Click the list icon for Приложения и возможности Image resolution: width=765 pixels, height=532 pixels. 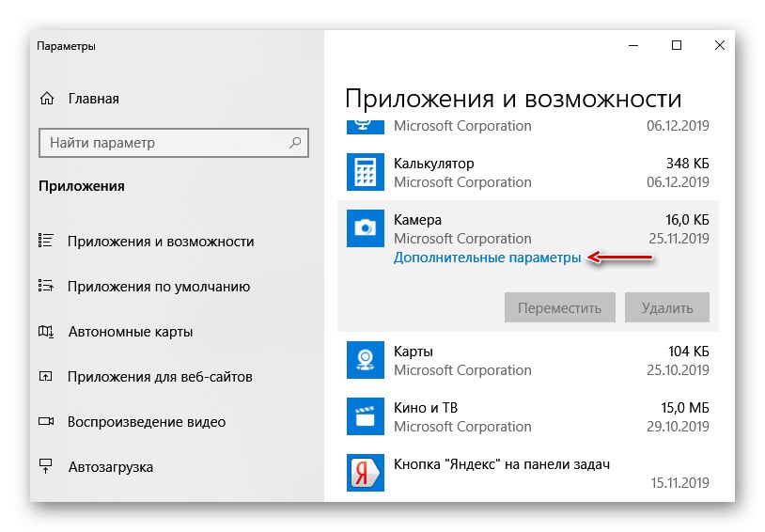[x=46, y=241]
